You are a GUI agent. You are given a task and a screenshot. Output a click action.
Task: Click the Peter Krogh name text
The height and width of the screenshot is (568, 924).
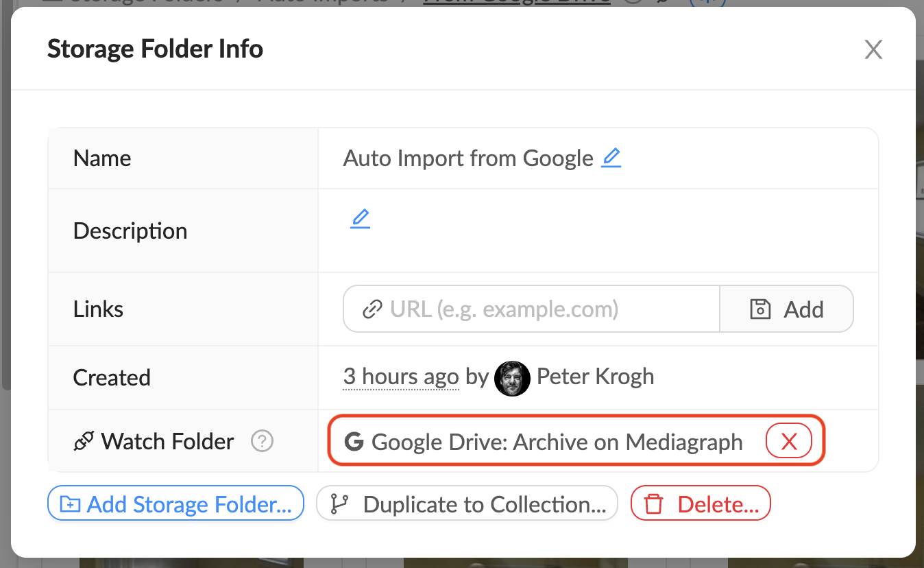point(595,377)
